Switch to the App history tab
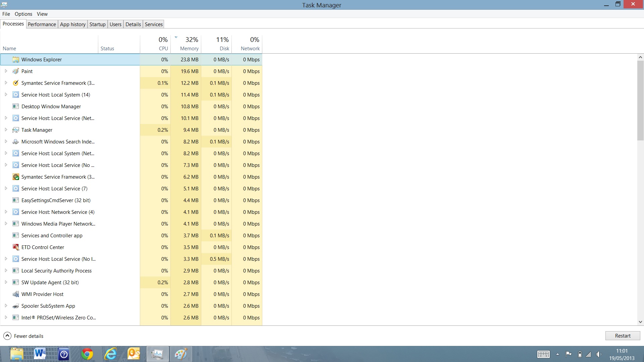 click(x=73, y=24)
